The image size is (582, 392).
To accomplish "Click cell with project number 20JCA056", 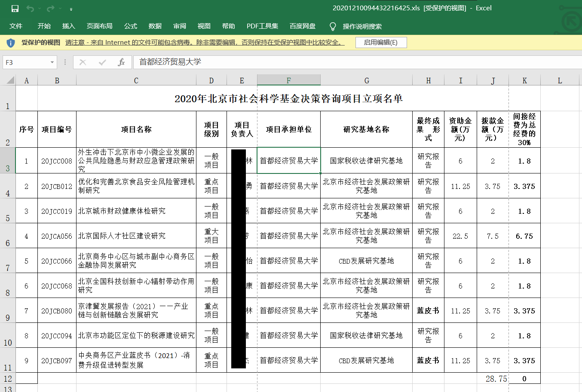I will coord(57,236).
